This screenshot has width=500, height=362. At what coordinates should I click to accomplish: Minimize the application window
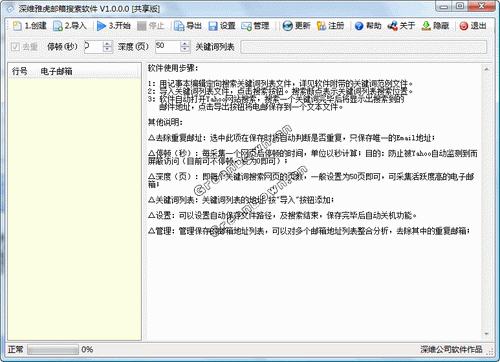point(444,6)
